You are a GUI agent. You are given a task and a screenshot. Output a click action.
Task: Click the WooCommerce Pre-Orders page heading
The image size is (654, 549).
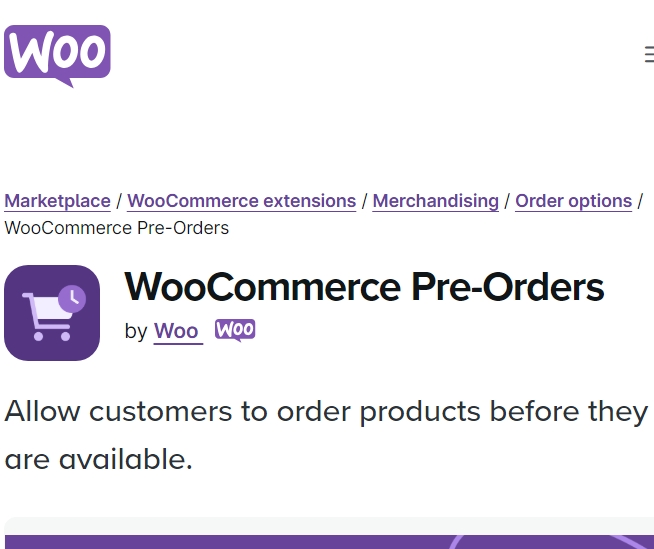pos(364,287)
